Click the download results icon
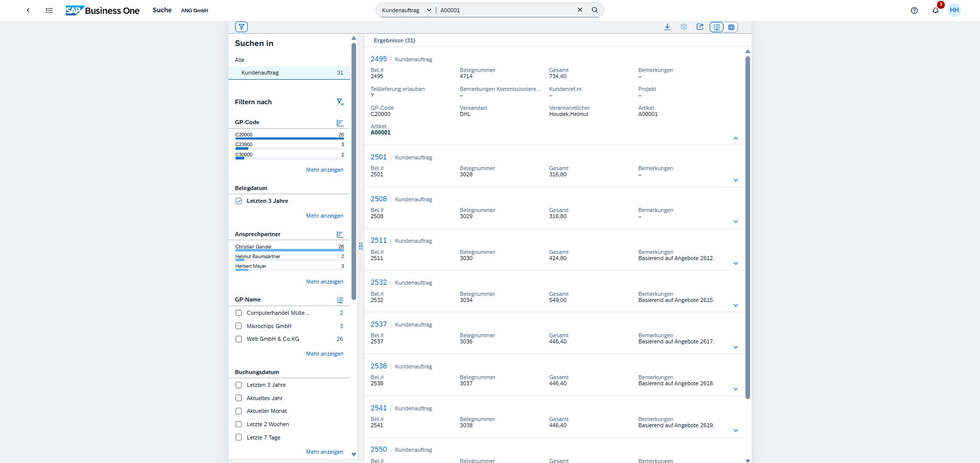The image size is (980, 463). [x=667, y=27]
